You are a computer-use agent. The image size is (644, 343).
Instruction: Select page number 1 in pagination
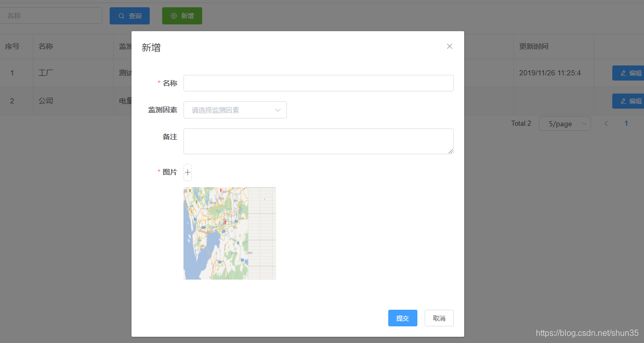coord(626,124)
